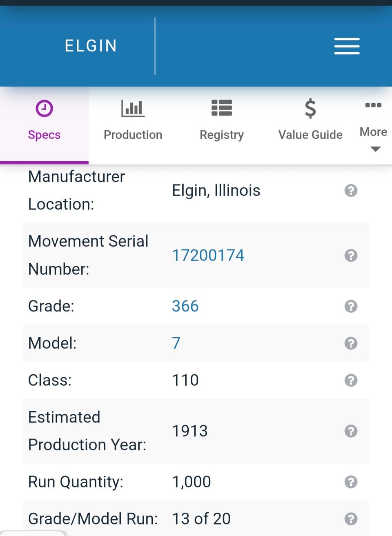This screenshot has width=392, height=536.
Task: Switch to the Value Guide tab label
Action: click(310, 135)
